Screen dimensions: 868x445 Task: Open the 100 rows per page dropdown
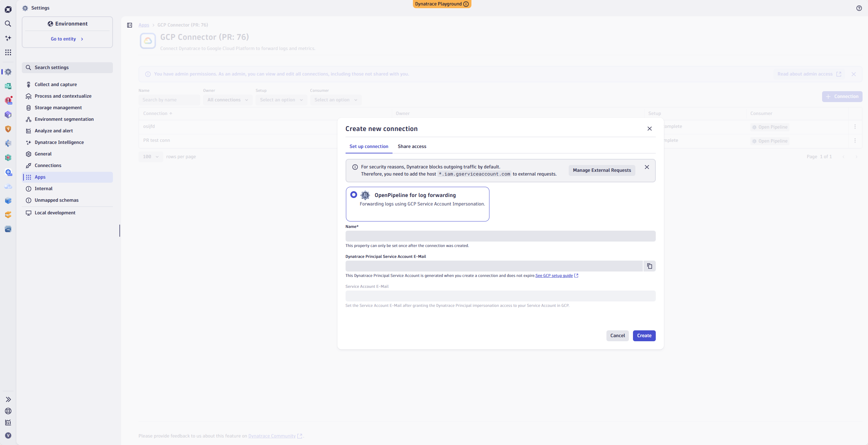click(151, 157)
